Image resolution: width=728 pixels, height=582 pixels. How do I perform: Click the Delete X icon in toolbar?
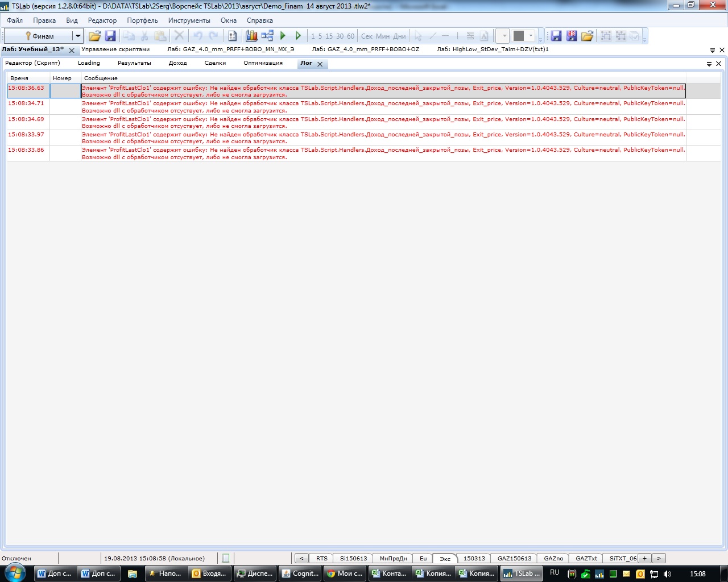[x=179, y=36]
